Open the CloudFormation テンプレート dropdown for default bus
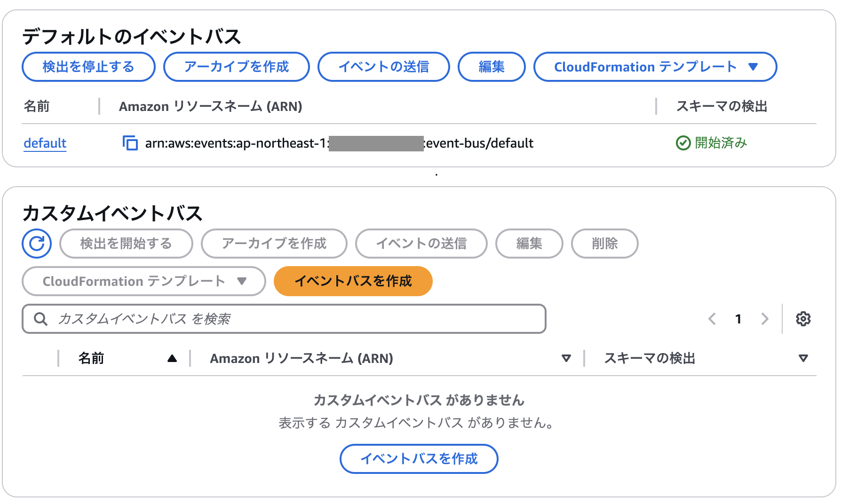Viewport: 841px width, 504px height. point(655,67)
